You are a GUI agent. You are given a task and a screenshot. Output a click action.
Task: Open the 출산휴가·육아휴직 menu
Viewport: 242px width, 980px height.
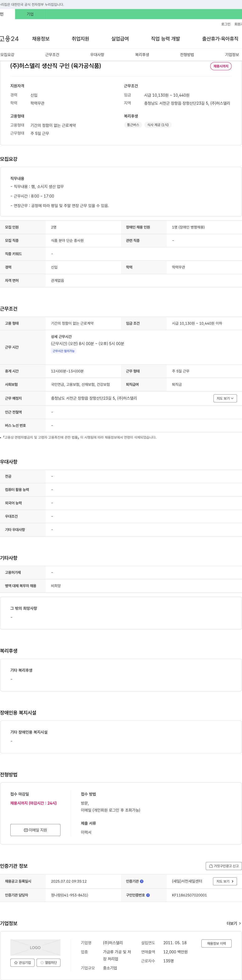coord(220,39)
